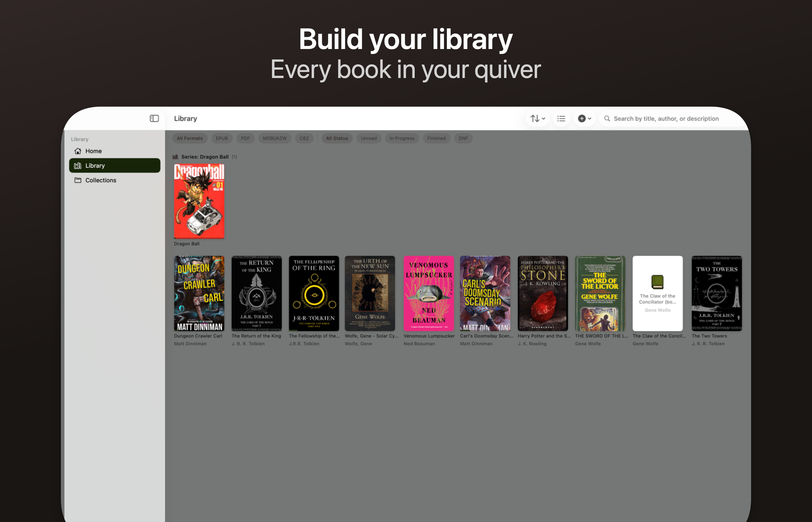Open The Sword of the Lictor cover
This screenshot has height=522, width=812.
[600, 293]
